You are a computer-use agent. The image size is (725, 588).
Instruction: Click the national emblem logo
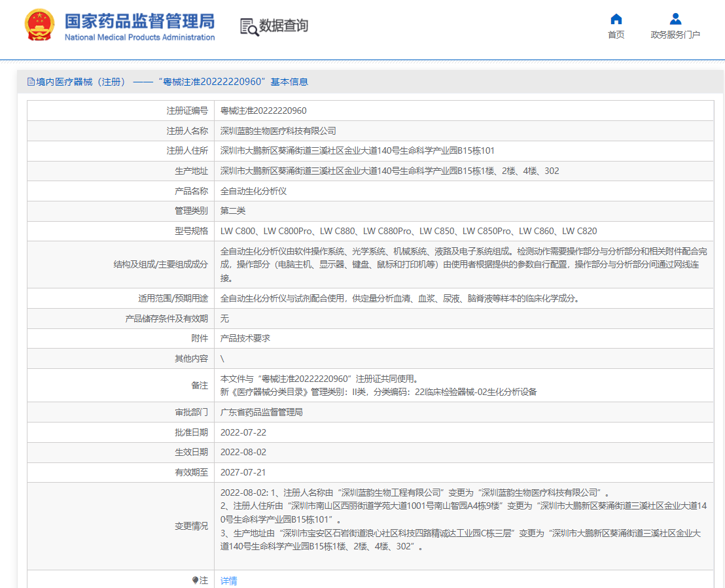(40, 26)
